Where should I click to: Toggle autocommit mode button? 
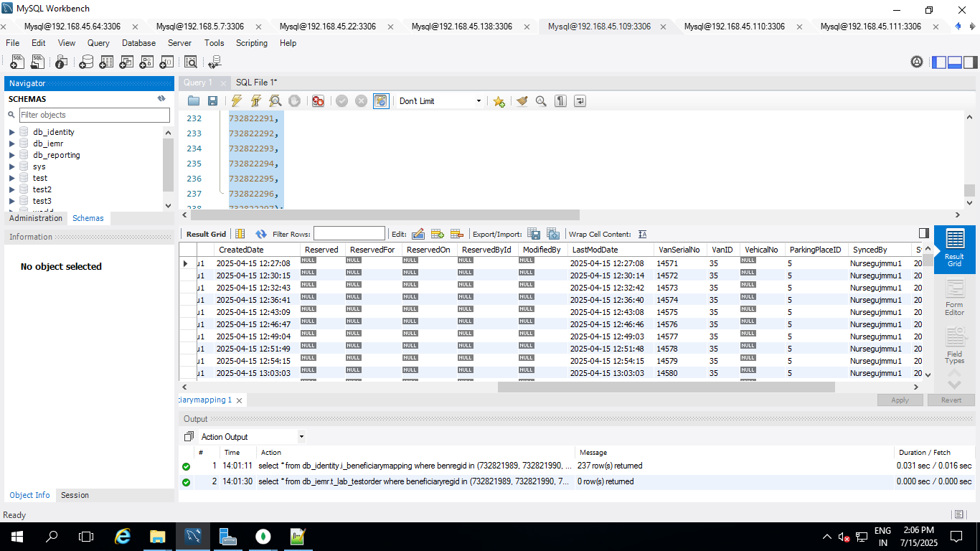click(381, 101)
